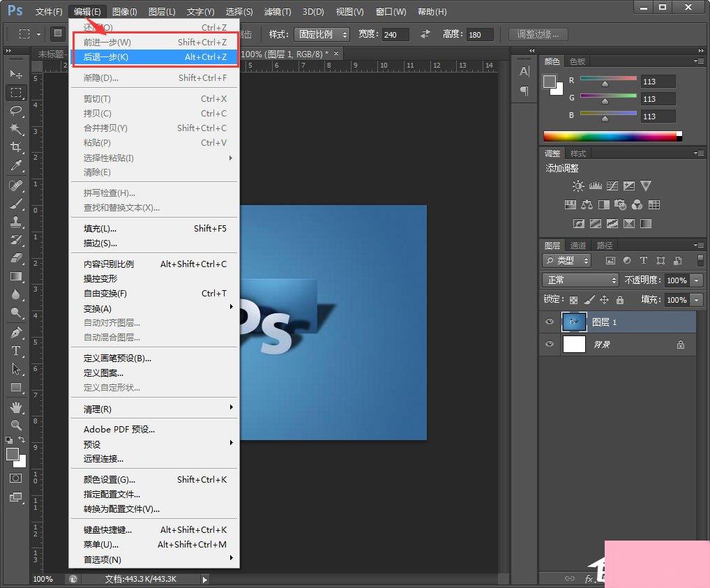Select the Rectangular Marquee tool
Image resolution: width=710 pixels, height=588 pixels.
pyautogui.click(x=16, y=92)
